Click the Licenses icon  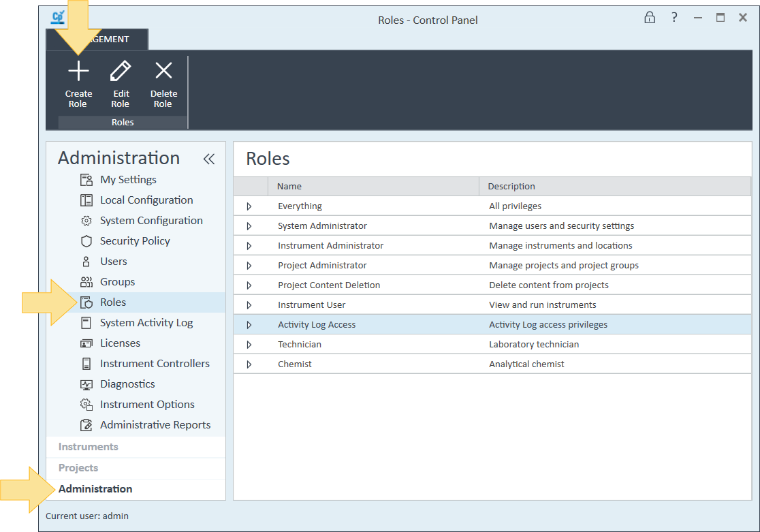click(86, 343)
